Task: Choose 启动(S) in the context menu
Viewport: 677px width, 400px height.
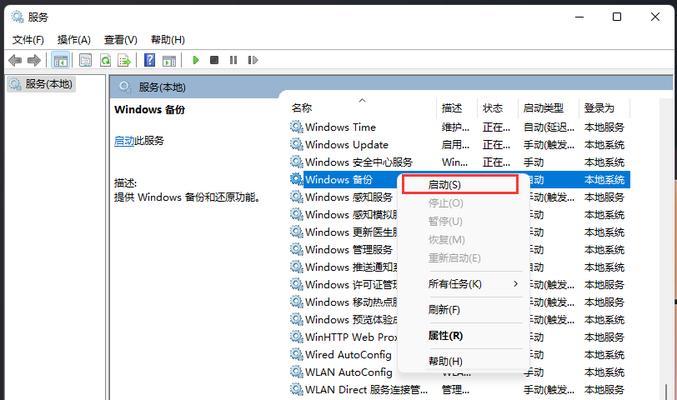Action: [460, 185]
